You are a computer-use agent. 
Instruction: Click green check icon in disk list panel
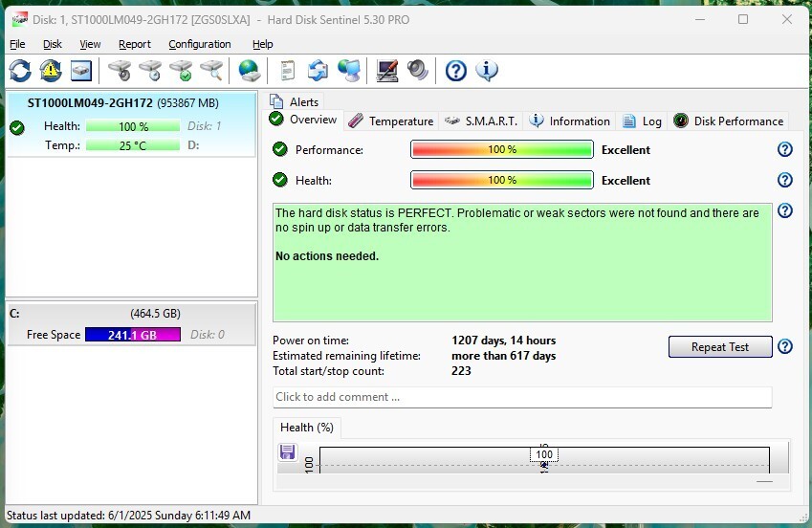17,127
